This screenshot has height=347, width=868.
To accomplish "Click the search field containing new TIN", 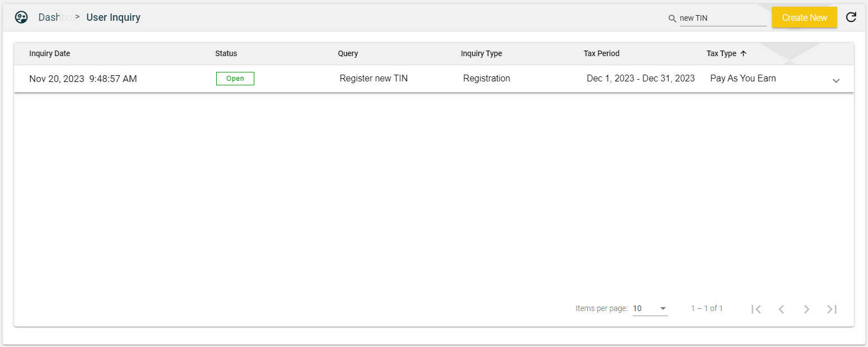I will click(722, 18).
